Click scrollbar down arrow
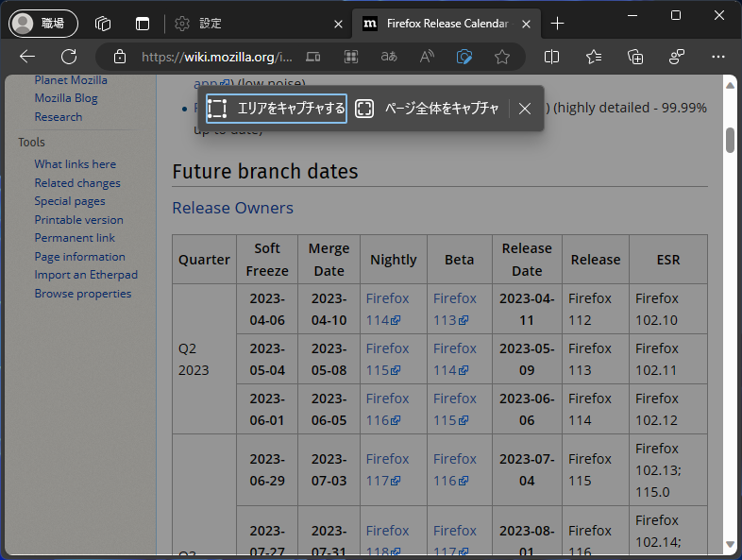The width and height of the screenshot is (742, 560). point(730,544)
